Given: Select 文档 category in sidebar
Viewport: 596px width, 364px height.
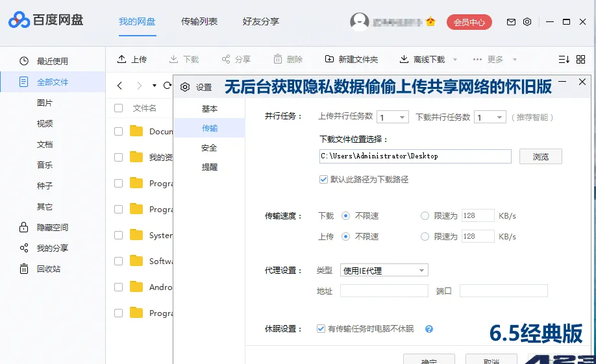Looking at the screenshot, I should coord(45,145).
